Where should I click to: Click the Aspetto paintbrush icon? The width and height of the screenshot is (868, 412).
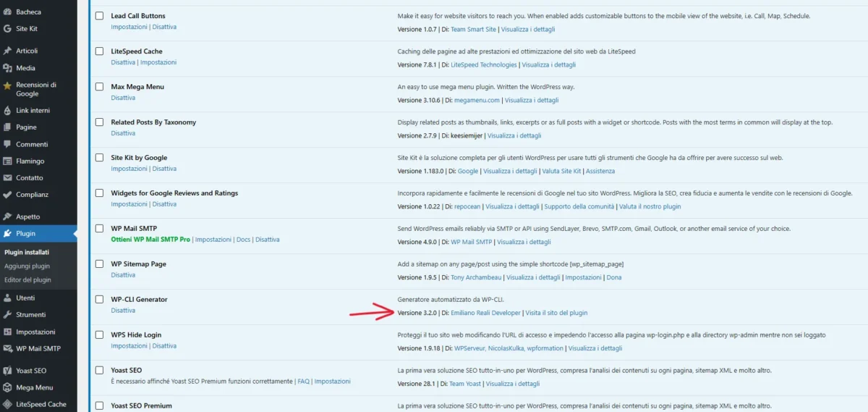click(x=7, y=216)
